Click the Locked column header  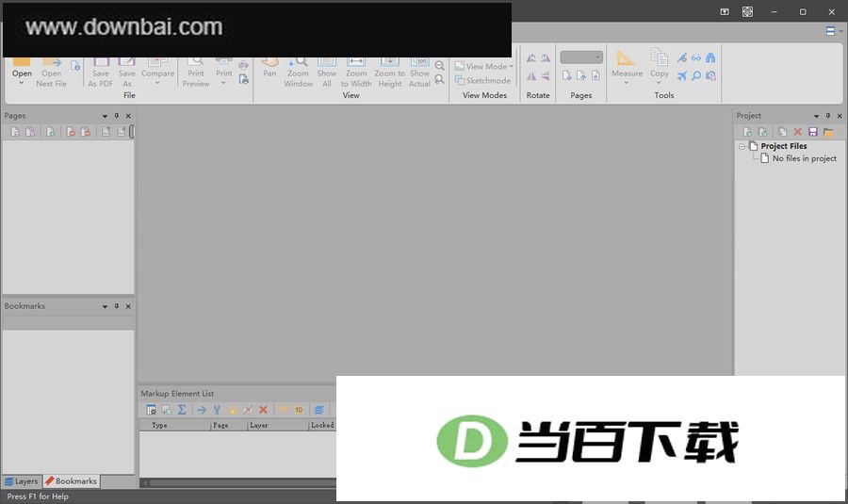tap(322, 426)
